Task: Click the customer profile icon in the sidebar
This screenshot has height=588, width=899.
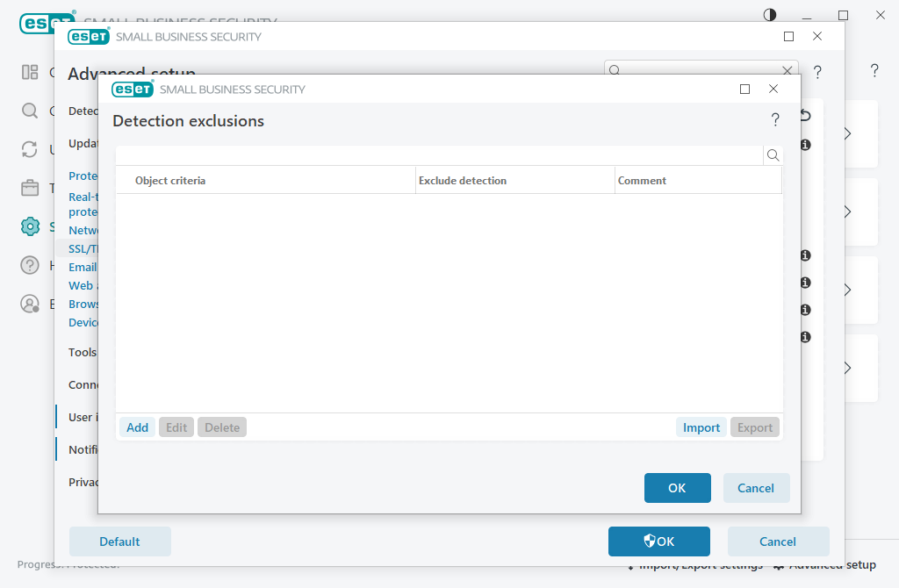Action: point(30,304)
